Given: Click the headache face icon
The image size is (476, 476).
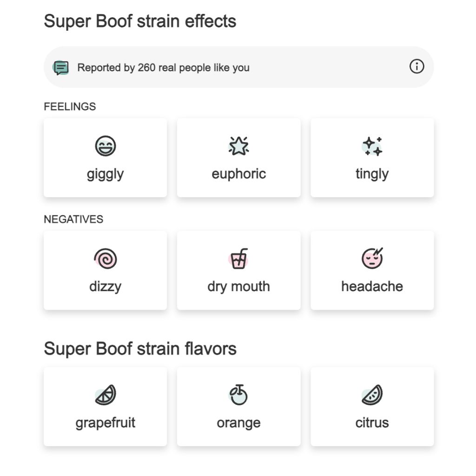Looking at the screenshot, I should pos(372,258).
